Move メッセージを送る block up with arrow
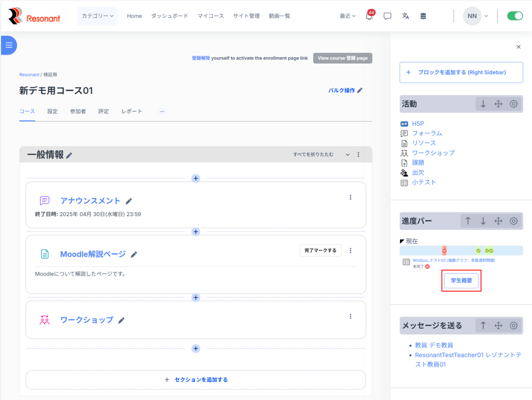The height and width of the screenshot is (400, 532). coord(483,326)
